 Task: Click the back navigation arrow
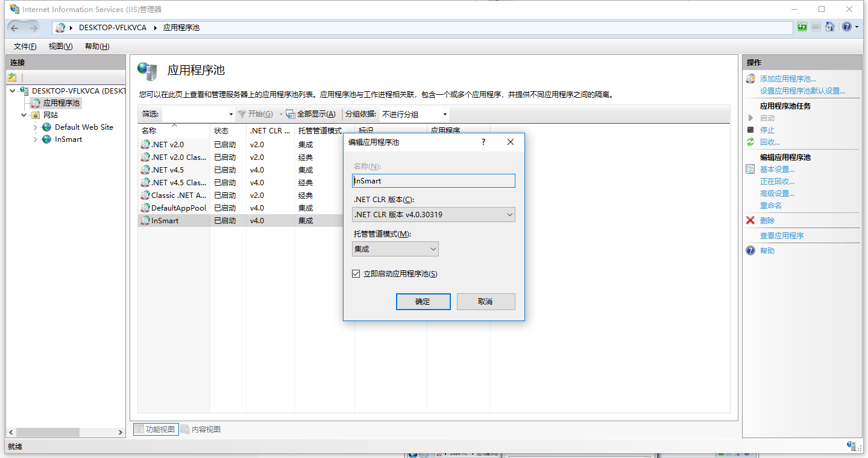point(15,28)
